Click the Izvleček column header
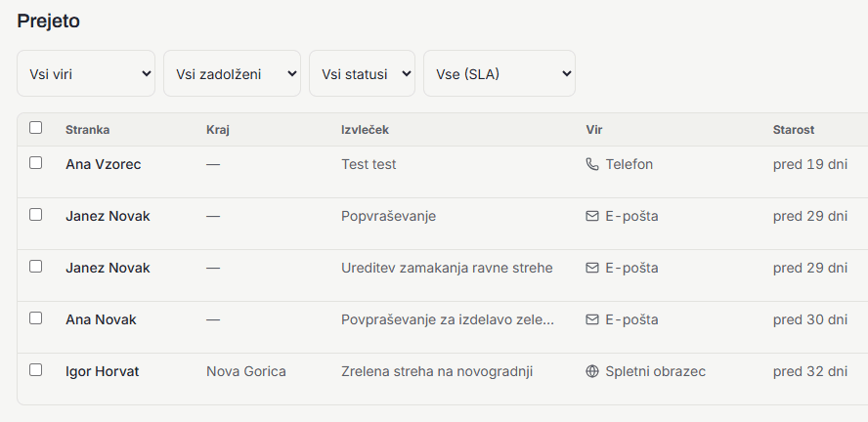The height and width of the screenshot is (422, 868). [365, 129]
